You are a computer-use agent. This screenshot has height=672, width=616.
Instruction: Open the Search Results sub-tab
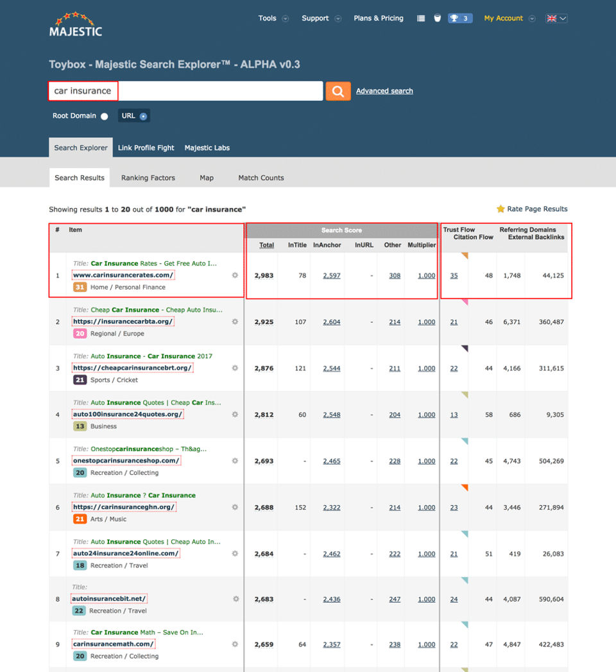tap(80, 177)
